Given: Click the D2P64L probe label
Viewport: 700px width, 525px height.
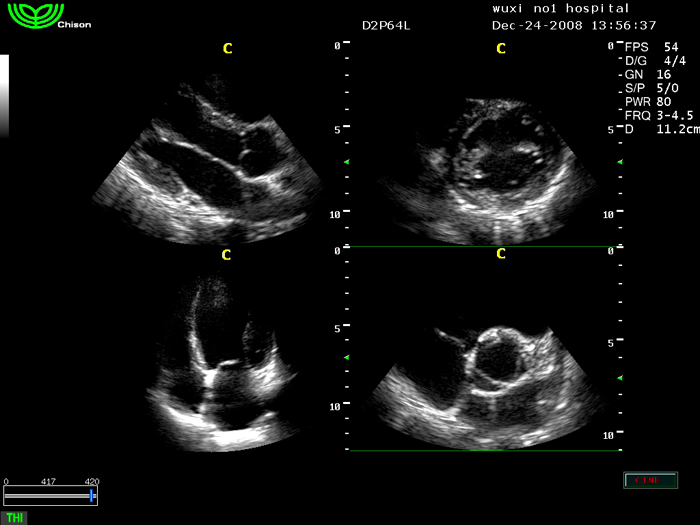Looking at the screenshot, I should click(x=386, y=25).
